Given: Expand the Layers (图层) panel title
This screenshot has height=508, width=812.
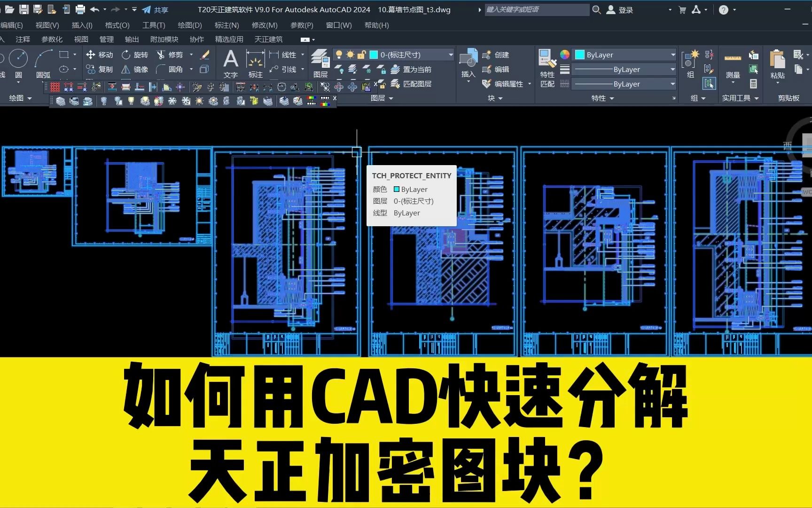Looking at the screenshot, I should (382, 98).
